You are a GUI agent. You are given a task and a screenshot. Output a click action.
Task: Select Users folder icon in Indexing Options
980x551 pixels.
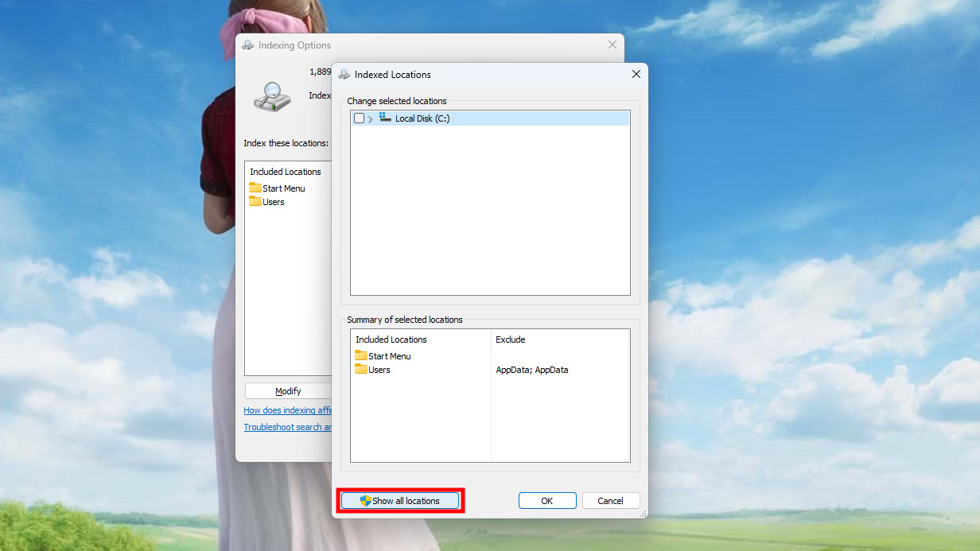coord(255,201)
